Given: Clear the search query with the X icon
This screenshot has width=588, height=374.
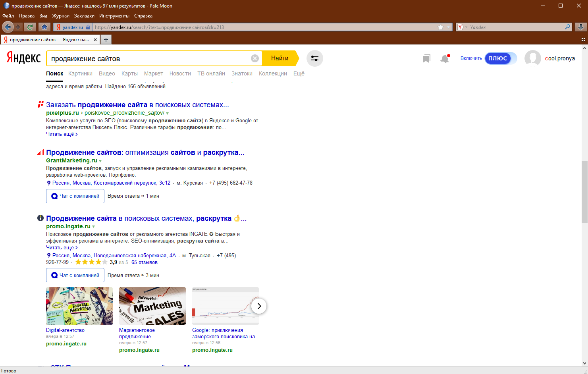Looking at the screenshot, I should [x=255, y=58].
